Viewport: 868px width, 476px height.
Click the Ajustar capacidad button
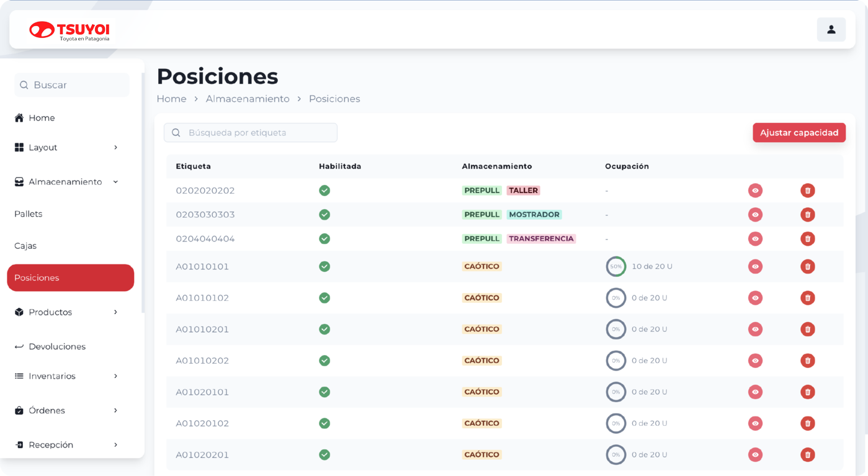[799, 133]
